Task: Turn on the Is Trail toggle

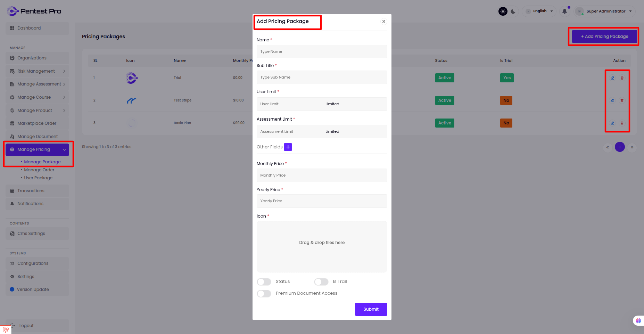Action: coord(321,282)
